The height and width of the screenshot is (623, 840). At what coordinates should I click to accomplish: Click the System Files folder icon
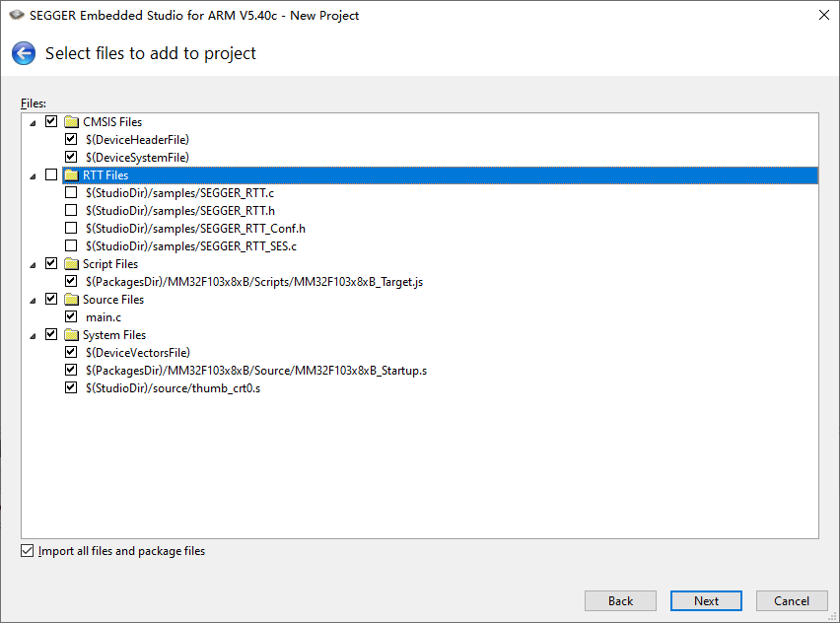(71, 335)
